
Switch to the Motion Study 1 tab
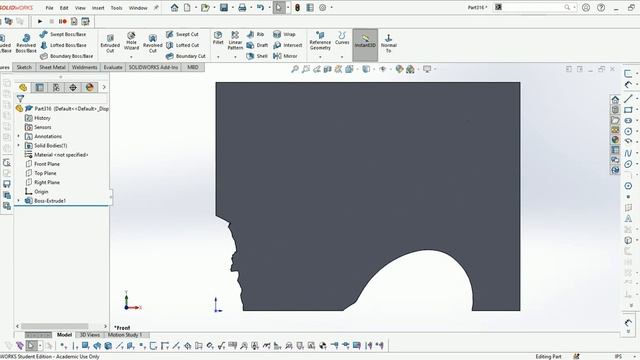click(124, 335)
